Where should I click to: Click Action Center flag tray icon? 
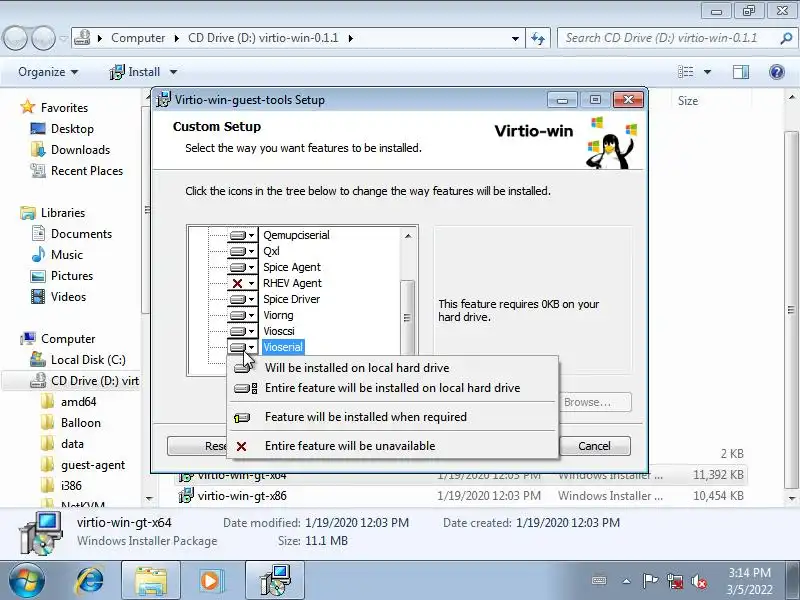point(650,581)
